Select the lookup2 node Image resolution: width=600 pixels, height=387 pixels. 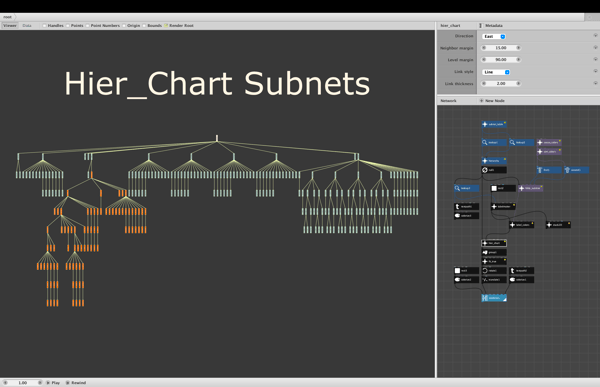click(x=522, y=142)
